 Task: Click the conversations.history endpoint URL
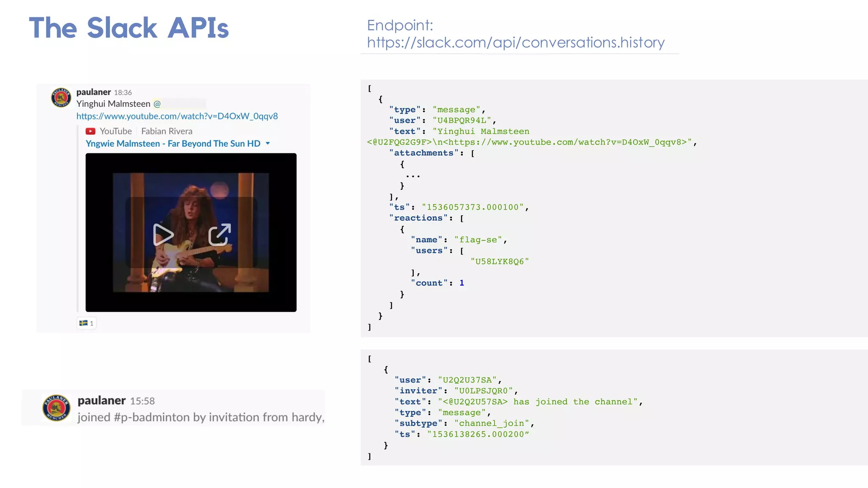(x=516, y=42)
